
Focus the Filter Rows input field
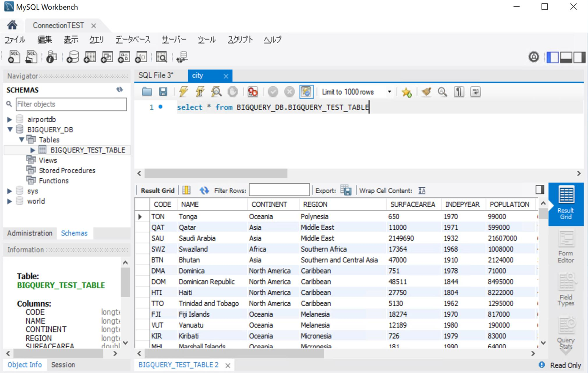279,190
